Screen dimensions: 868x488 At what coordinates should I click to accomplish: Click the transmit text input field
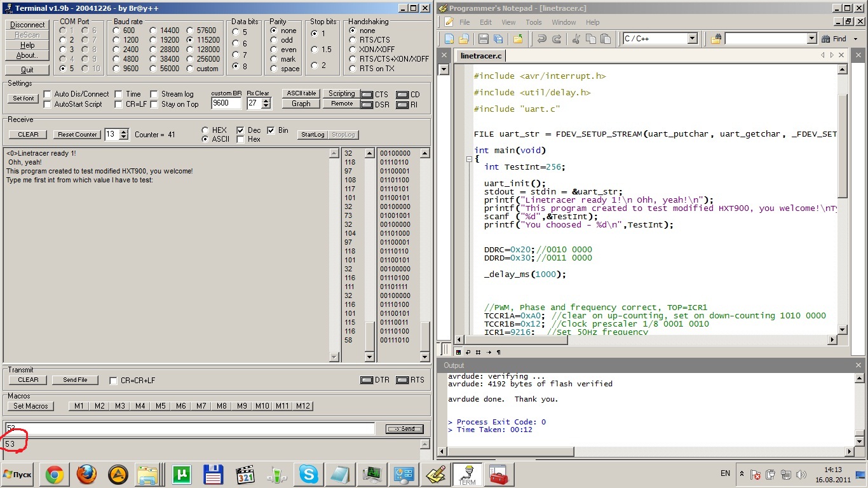click(x=191, y=429)
